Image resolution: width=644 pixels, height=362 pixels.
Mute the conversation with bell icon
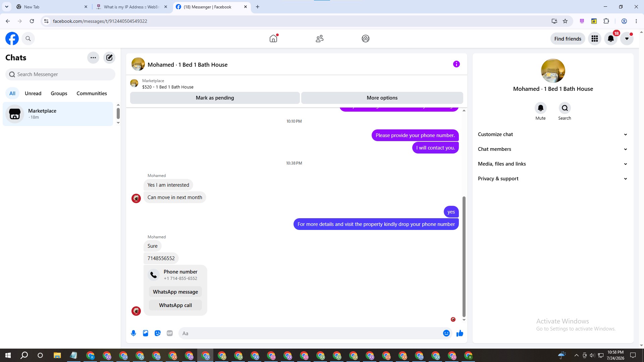pos(541,108)
